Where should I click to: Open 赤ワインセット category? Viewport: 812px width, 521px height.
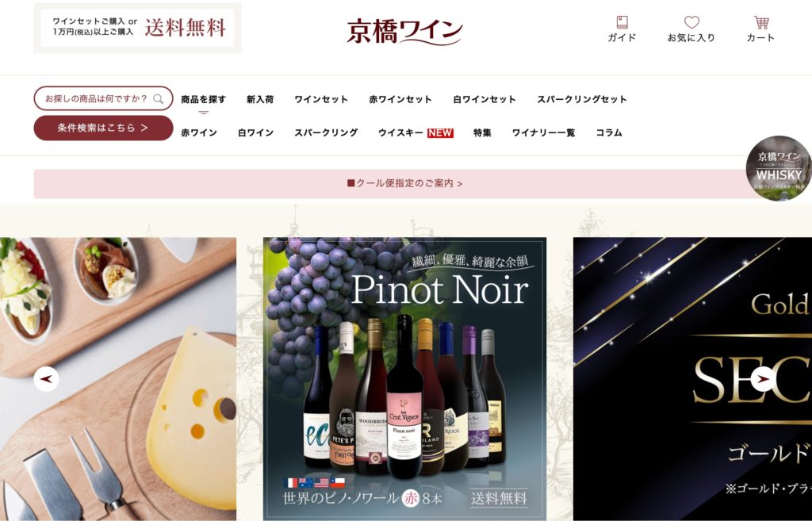(x=400, y=99)
